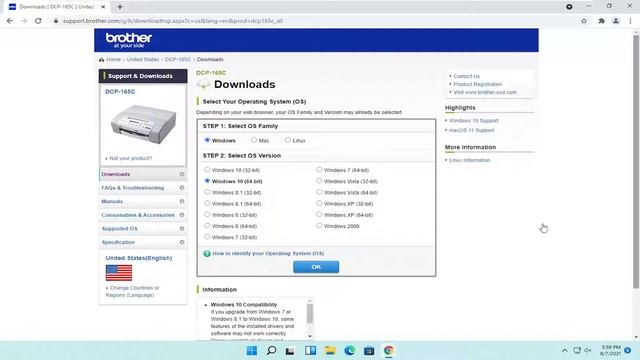Open FAQs & Troubleshooting sidebar item

point(143,188)
